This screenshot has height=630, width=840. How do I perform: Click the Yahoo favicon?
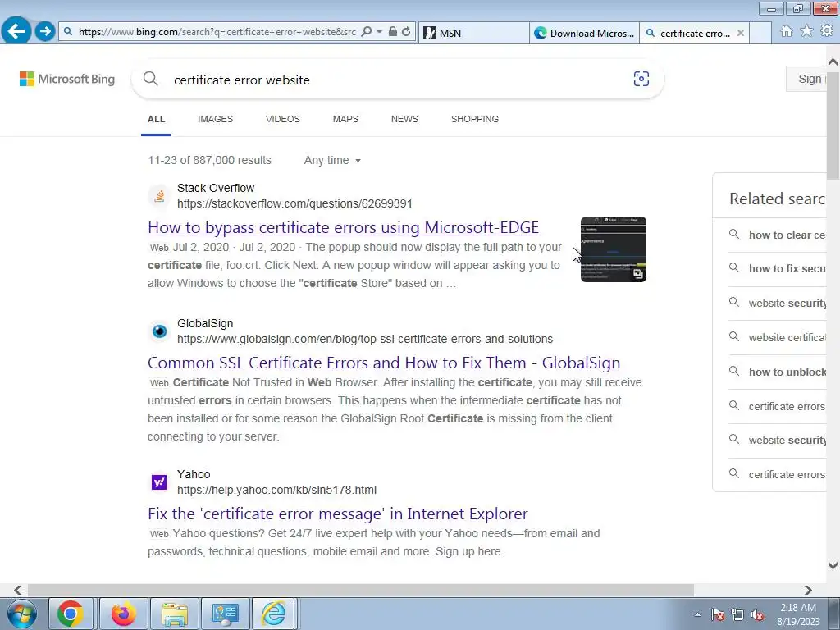159,482
